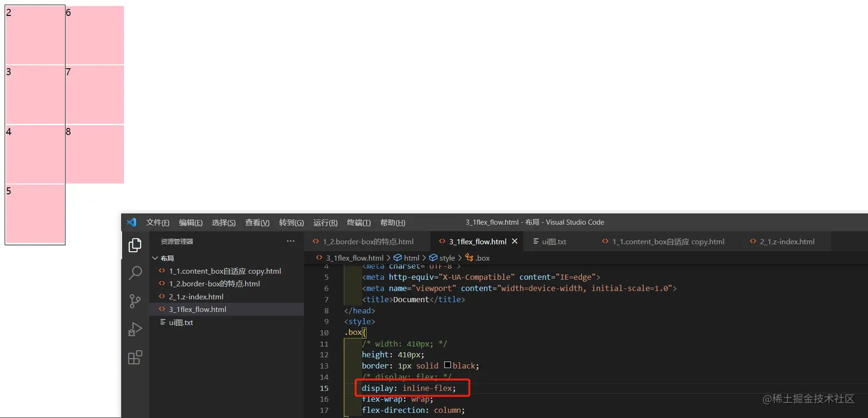Click the 资源管理器 panel title
The width and height of the screenshot is (868, 418).
[177, 241]
